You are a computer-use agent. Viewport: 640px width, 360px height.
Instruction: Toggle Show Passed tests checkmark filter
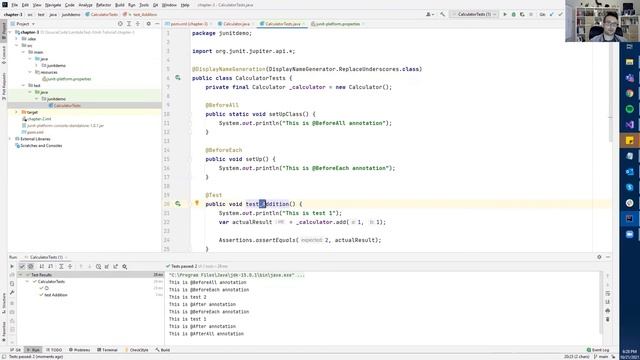(22, 267)
